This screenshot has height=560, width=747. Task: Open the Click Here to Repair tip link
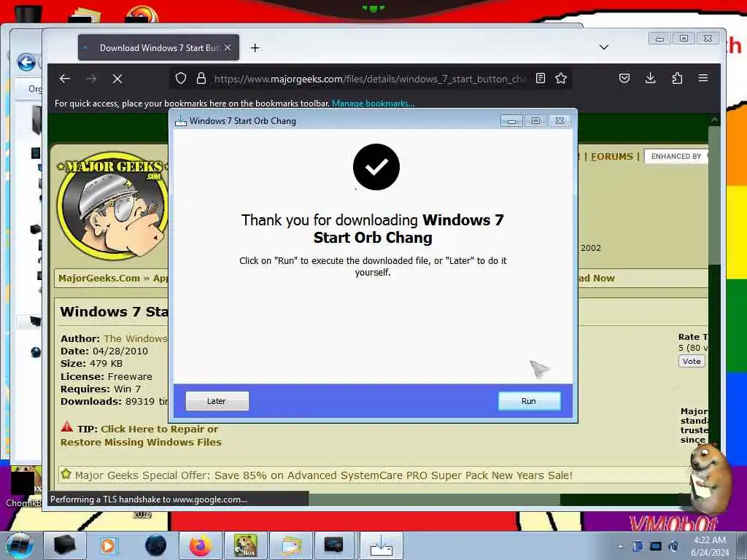click(141, 435)
